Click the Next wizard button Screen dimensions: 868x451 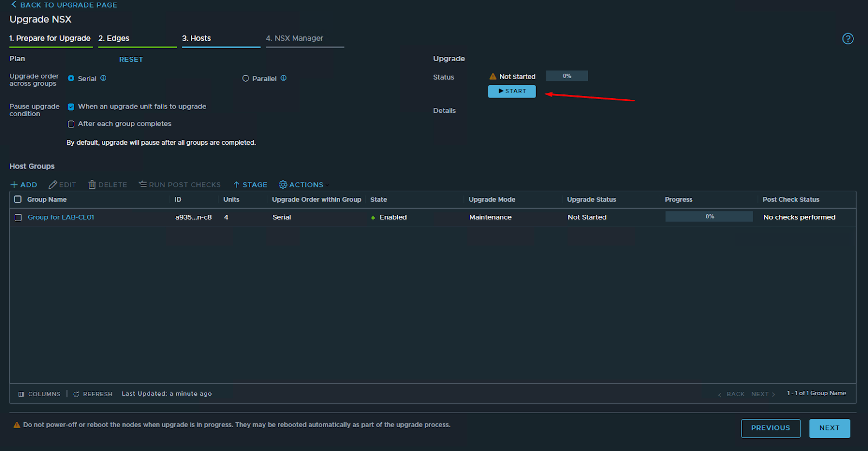(829, 428)
